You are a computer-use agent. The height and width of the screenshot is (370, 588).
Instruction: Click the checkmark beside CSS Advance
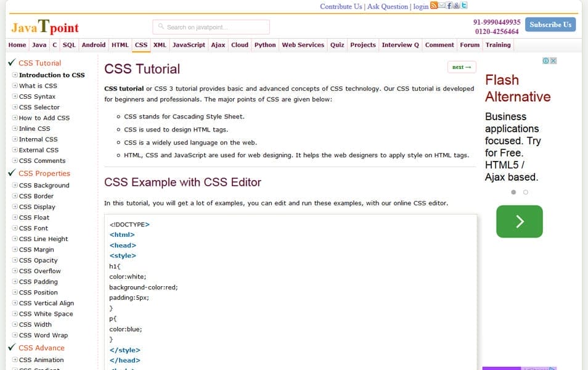pyautogui.click(x=11, y=348)
